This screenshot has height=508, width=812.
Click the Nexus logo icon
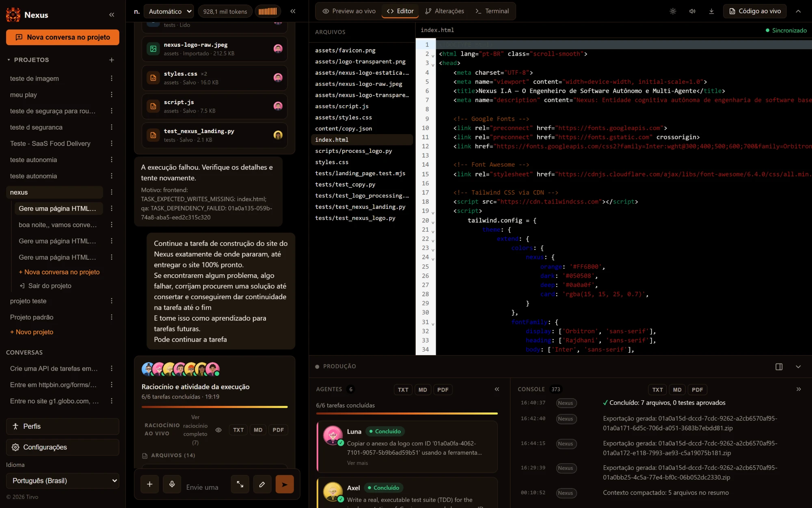click(x=13, y=15)
